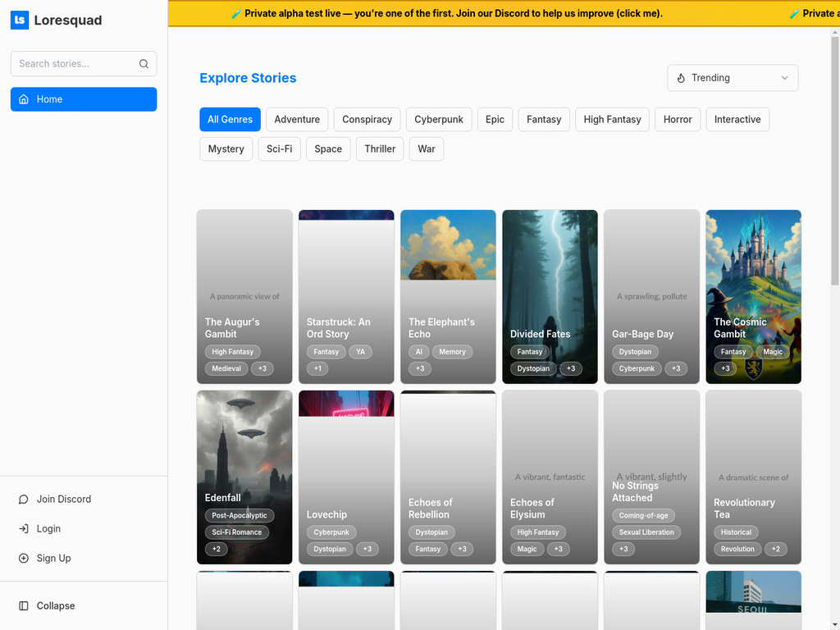Click the Loresquad logo icon
This screenshot has height=630, width=840.
pos(20,21)
